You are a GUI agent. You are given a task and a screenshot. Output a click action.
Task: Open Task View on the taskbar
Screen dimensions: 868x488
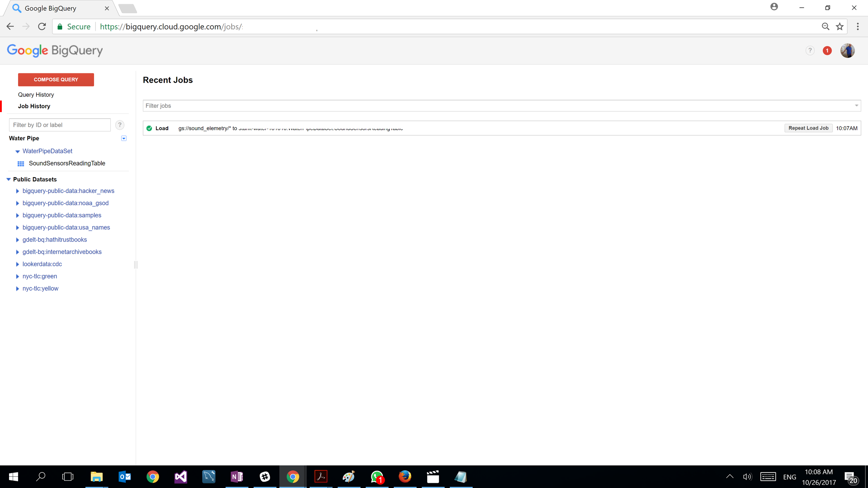pyautogui.click(x=68, y=477)
